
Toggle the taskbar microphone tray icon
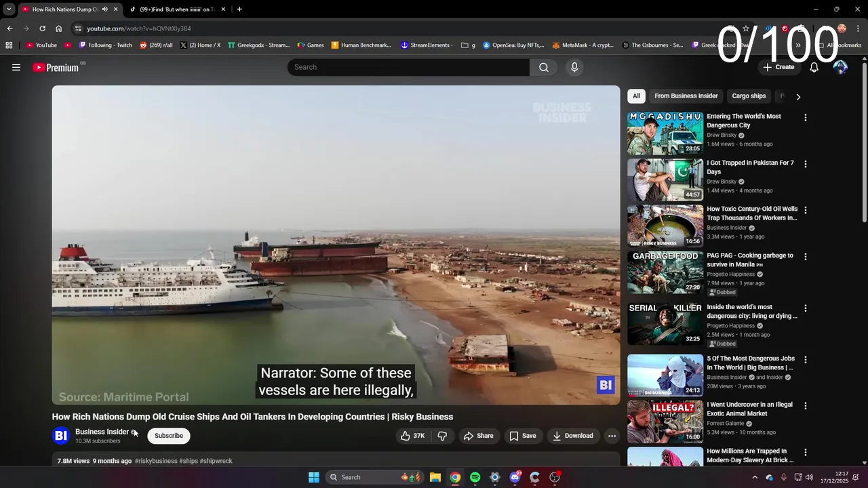point(784,477)
